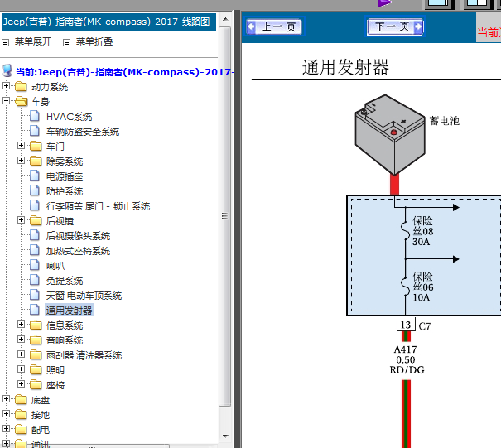
Task: Expand the 底盘 folder node
Action: pyautogui.click(x=6, y=399)
